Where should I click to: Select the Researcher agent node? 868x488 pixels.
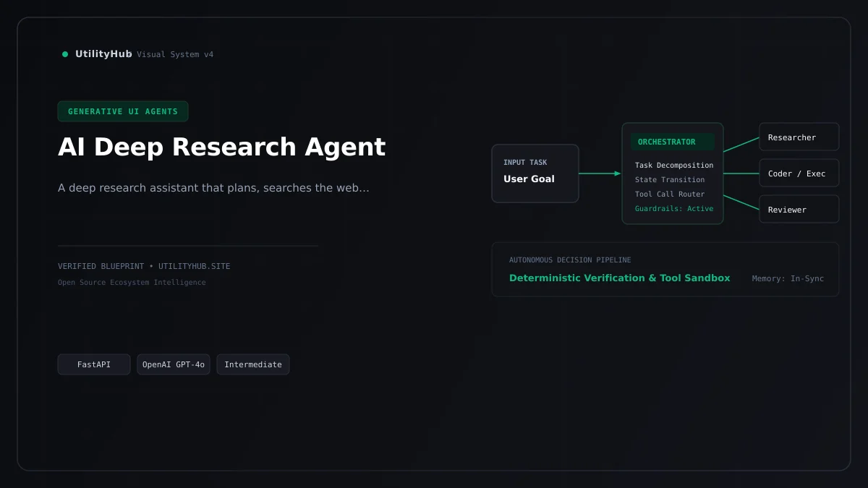pyautogui.click(x=799, y=137)
